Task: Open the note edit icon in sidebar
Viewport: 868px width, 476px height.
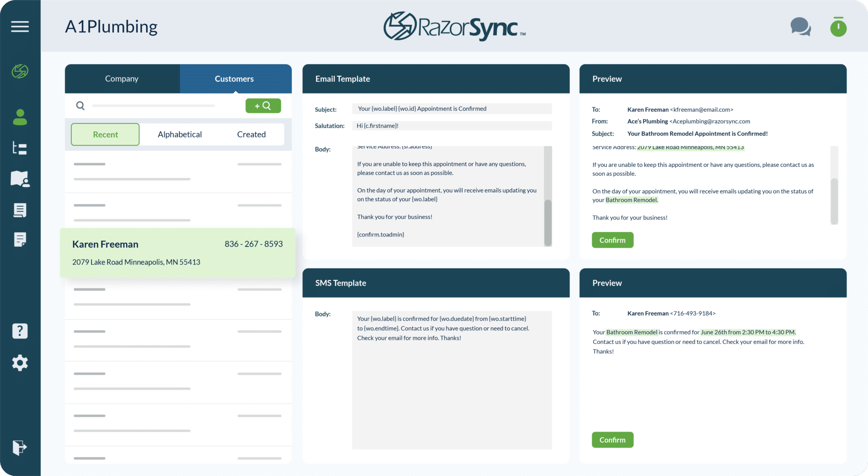Action: pos(20,240)
